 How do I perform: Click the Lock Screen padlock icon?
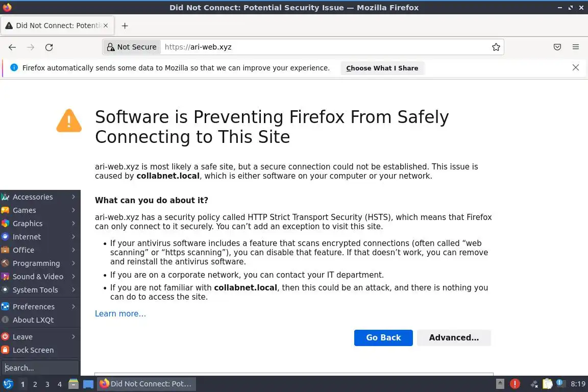5,350
